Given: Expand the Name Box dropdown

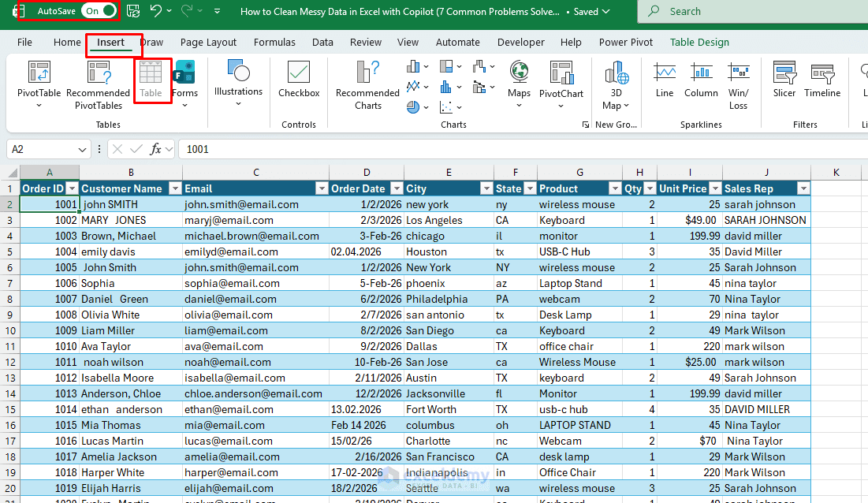Looking at the screenshot, I should tap(82, 150).
